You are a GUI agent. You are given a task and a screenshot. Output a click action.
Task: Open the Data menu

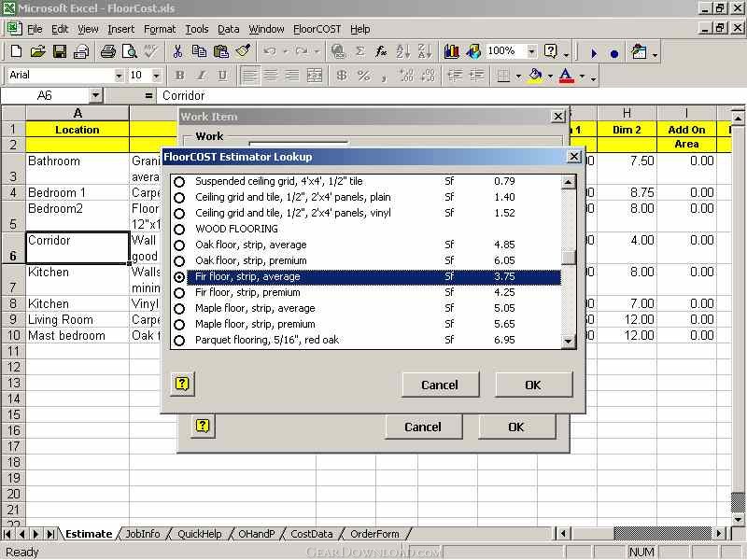pos(228,29)
